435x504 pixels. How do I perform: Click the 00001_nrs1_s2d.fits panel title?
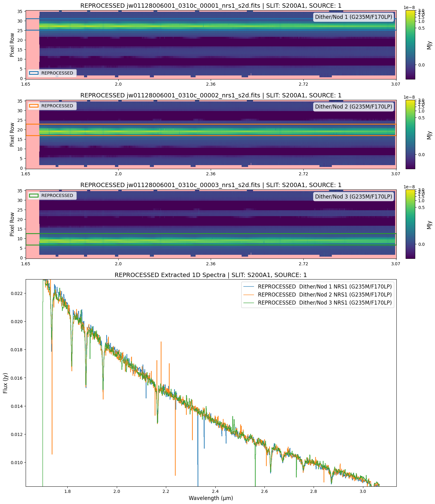click(211, 6)
